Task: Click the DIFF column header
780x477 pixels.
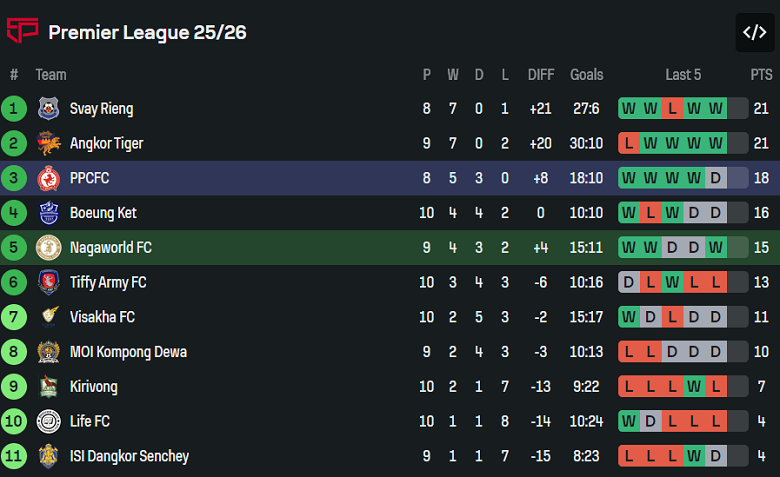Action: click(541, 75)
